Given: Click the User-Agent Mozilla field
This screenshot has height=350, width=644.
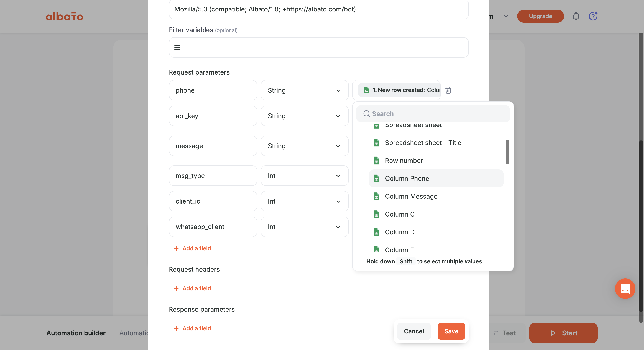Looking at the screenshot, I should tap(319, 9).
